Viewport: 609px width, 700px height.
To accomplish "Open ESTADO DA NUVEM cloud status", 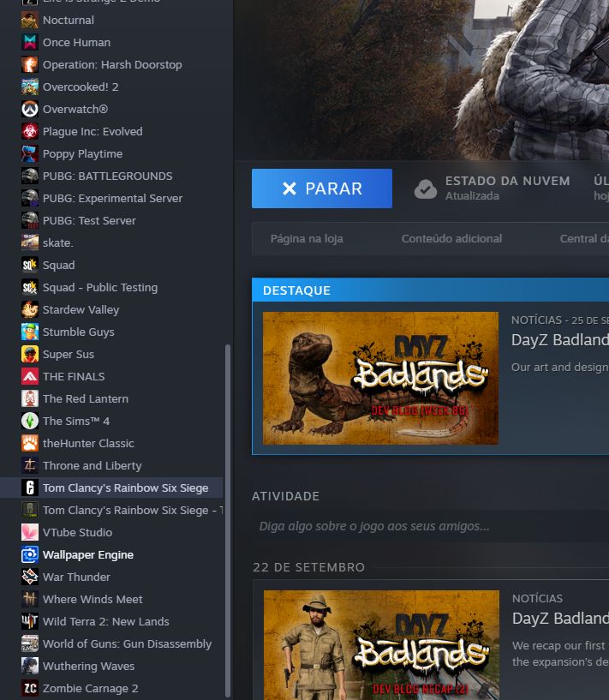I will 507,182.
